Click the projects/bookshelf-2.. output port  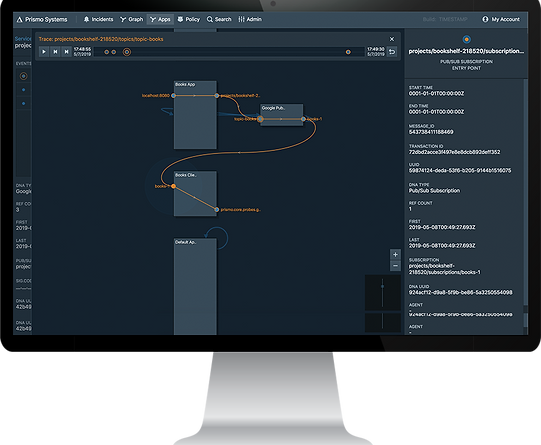coord(217,96)
